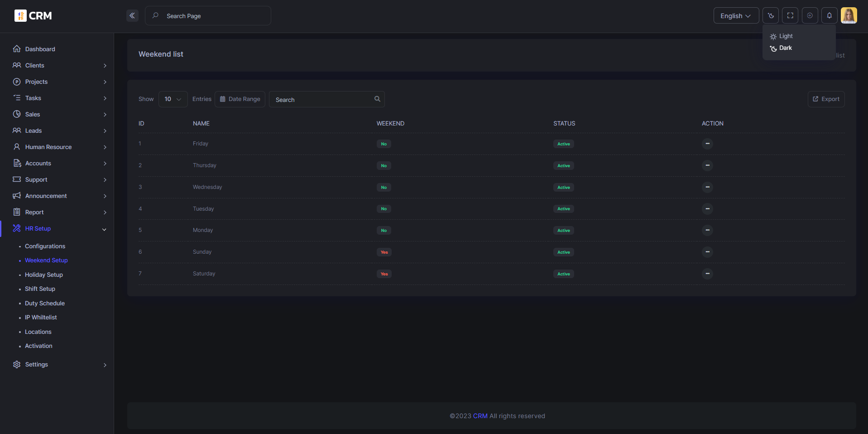Click the Active status badge for Friday
The height and width of the screenshot is (434, 868).
click(564, 144)
